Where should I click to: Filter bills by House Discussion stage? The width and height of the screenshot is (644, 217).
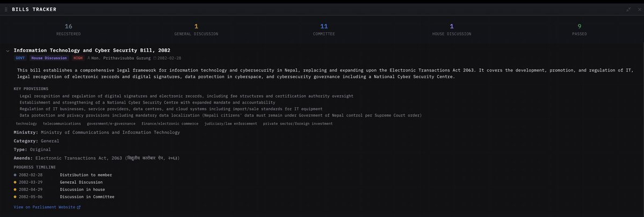pyautogui.click(x=451, y=30)
